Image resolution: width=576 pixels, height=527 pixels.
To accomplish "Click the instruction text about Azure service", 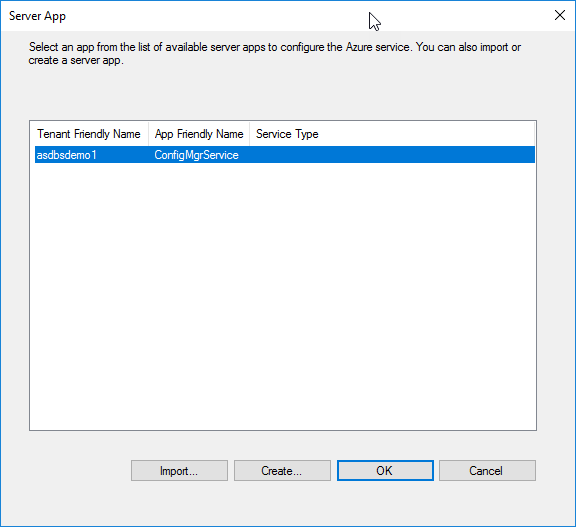I will [274, 54].
